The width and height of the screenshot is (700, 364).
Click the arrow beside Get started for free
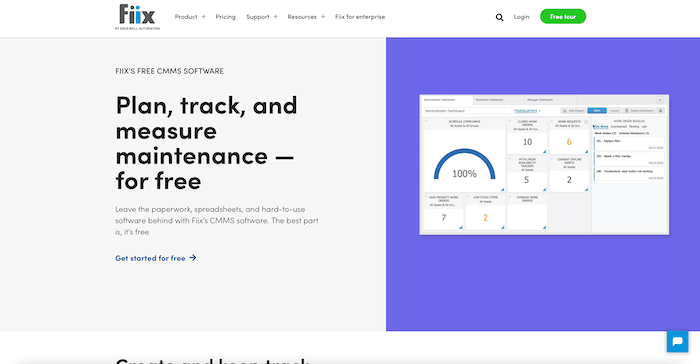point(193,258)
